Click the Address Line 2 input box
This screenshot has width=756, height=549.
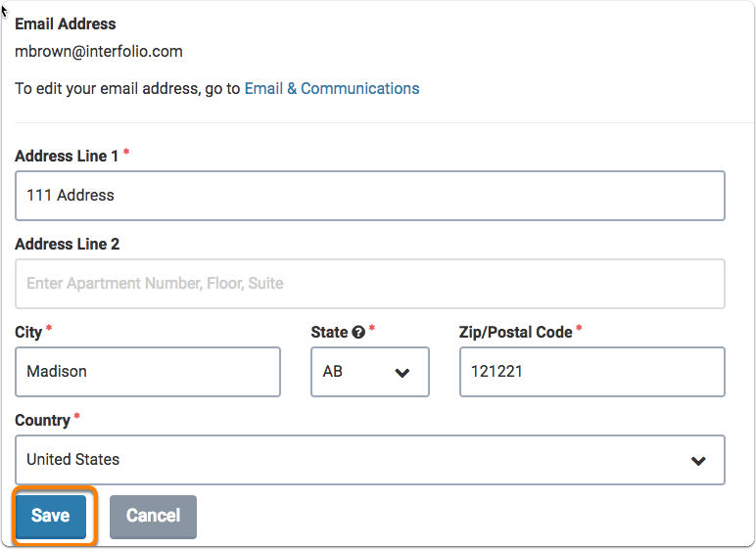click(369, 284)
